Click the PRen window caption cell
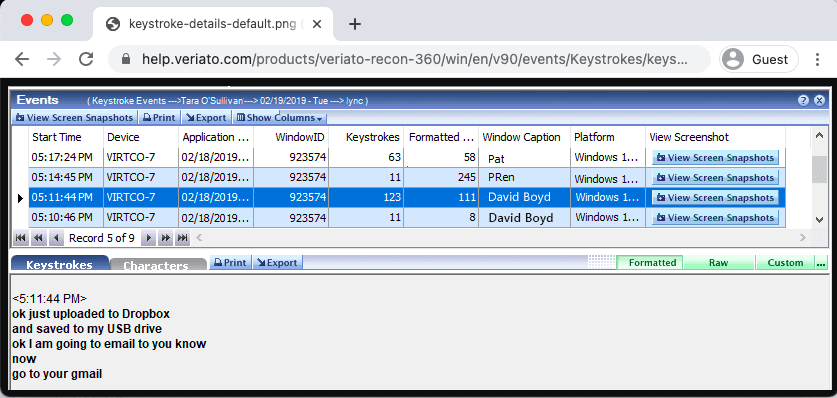This screenshot has width=837, height=398. 524,178
